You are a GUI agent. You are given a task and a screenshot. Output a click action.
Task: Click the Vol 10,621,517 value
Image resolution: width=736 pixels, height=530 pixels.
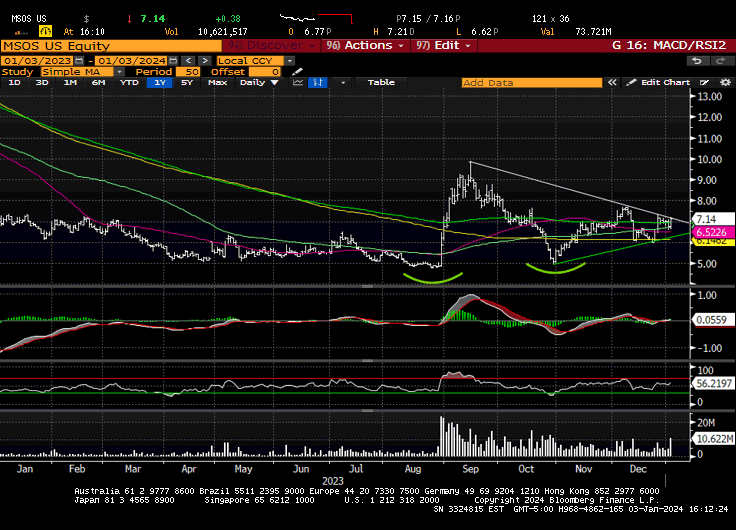tap(222, 32)
